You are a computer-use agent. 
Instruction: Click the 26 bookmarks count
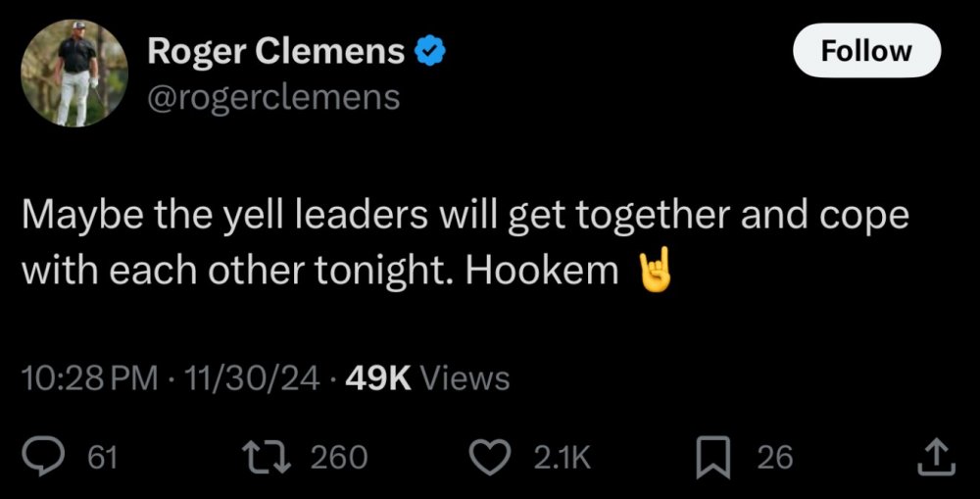pyautogui.click(x=775, y=457)
